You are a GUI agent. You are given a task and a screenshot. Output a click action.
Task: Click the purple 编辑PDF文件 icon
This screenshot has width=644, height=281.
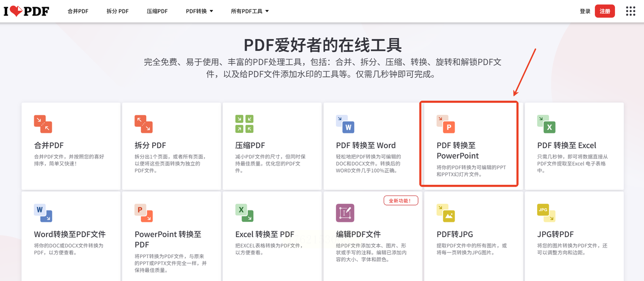pyautogui.click(x=345, y=213)
